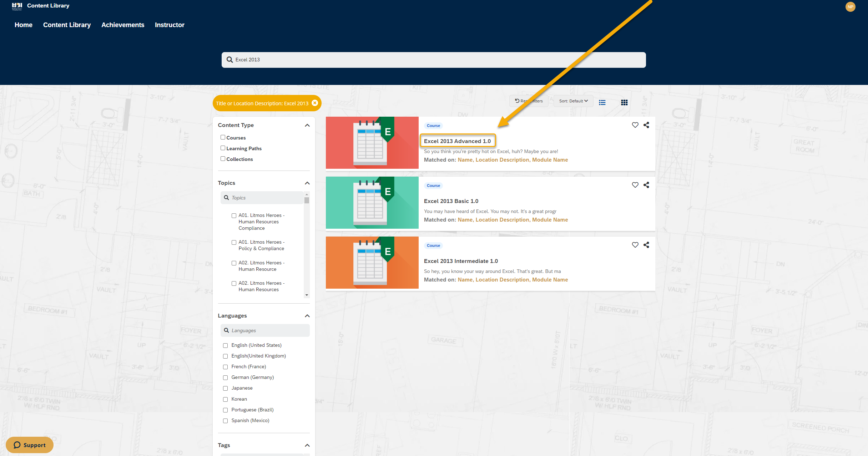Click the Support chat button
Screen dimensions: 868x456
[30, 445]
